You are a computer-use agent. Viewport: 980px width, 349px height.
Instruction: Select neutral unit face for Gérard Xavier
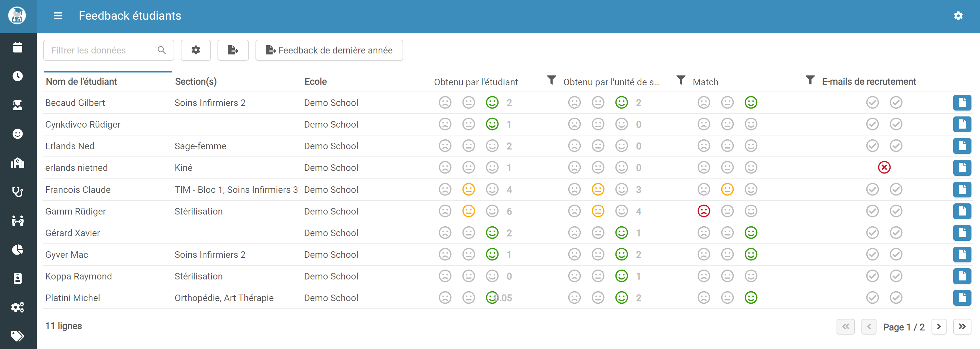click(598, 233)
